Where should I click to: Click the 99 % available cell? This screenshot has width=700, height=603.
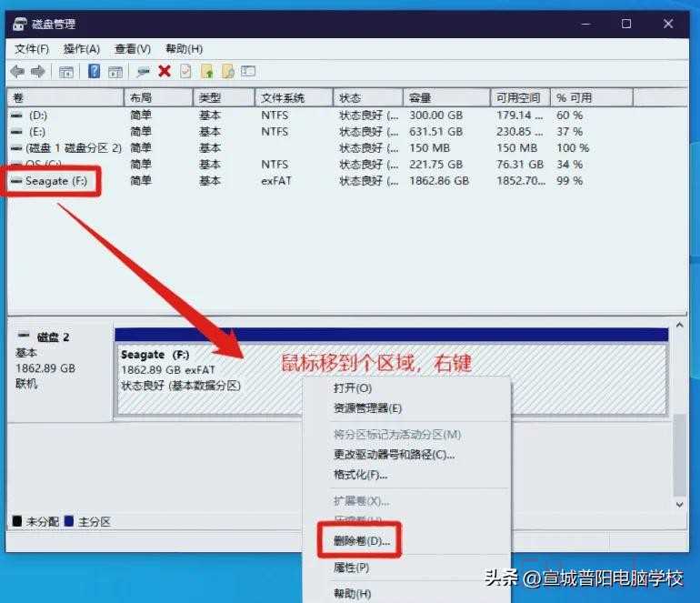570,181
